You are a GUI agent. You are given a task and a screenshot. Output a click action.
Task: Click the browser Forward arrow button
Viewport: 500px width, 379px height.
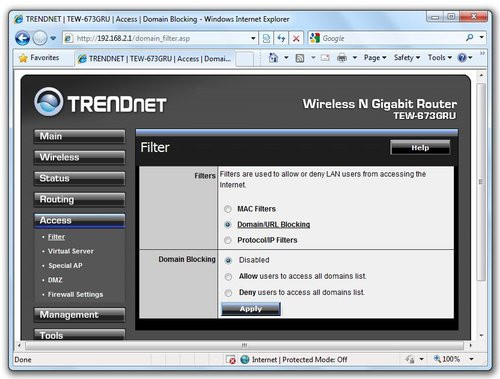(40, 38)
